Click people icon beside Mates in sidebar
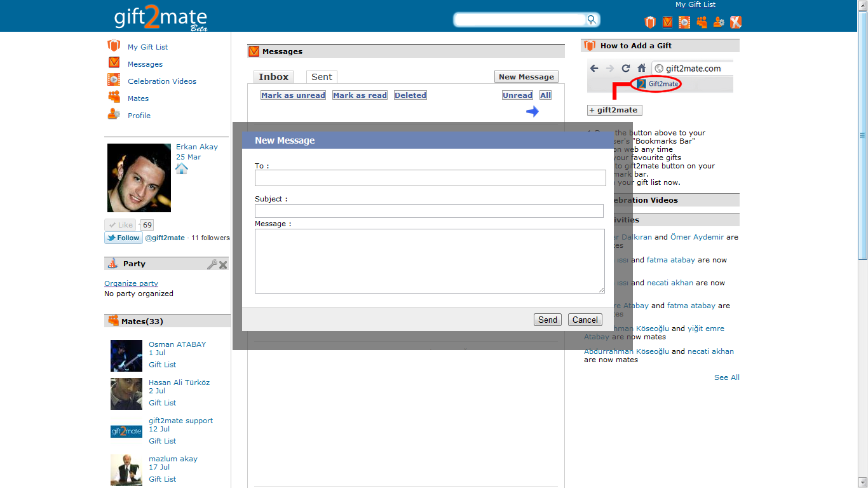This screenshot has width=868, height=488. (114, 97)
